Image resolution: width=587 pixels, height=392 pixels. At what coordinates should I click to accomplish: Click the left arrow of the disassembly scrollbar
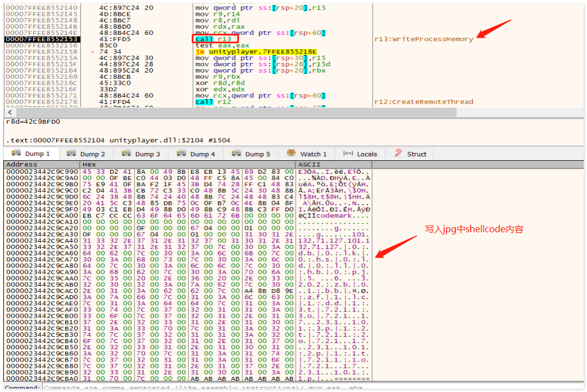[10, 112]
